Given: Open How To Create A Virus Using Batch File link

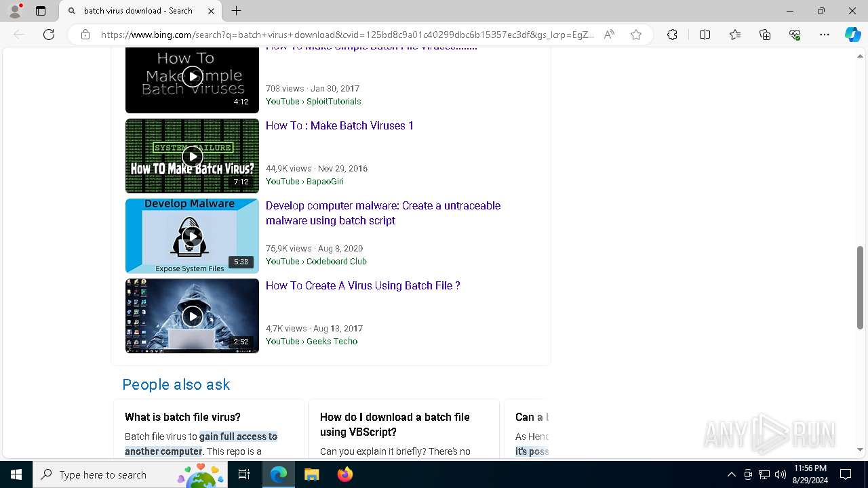Looking at the screenshot, I should [363, 285].
